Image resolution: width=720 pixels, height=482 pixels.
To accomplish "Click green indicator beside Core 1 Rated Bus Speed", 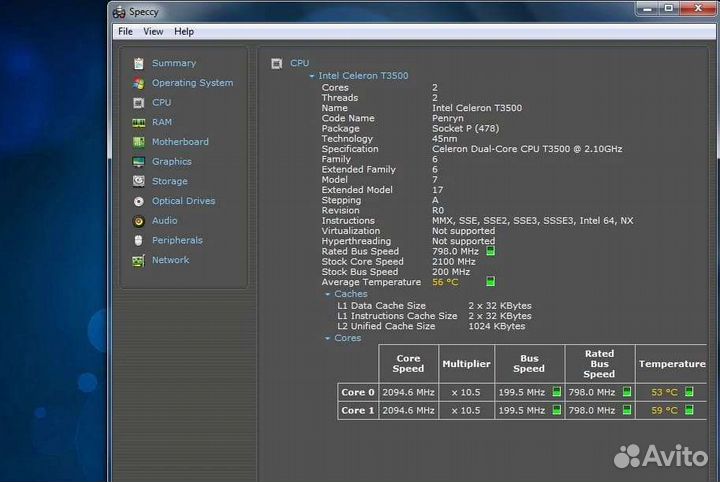I will pyautogui.click(x=627, y=410).
